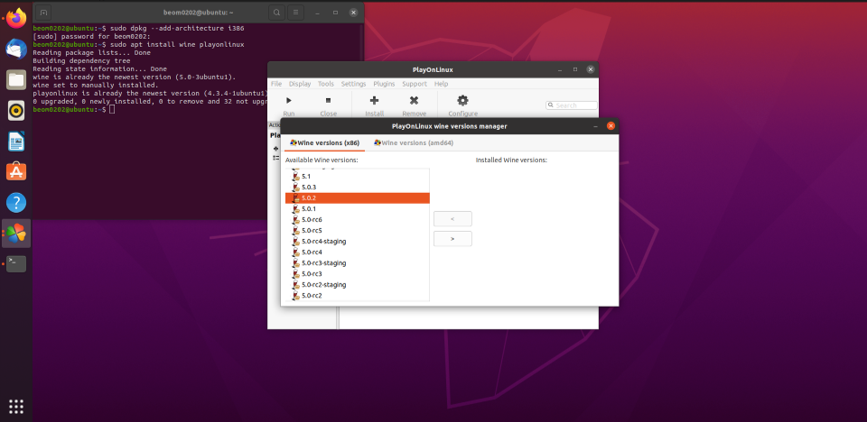The image size is (867, 422).
Task: Click the Install plus icon in the toolbar
Action: 374,101
